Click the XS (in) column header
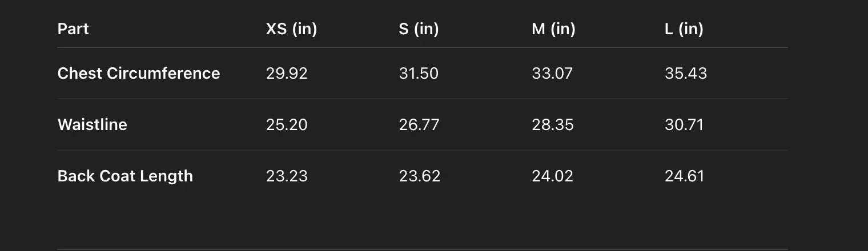This screenshot has height=251, width=868. pos(291,29)
